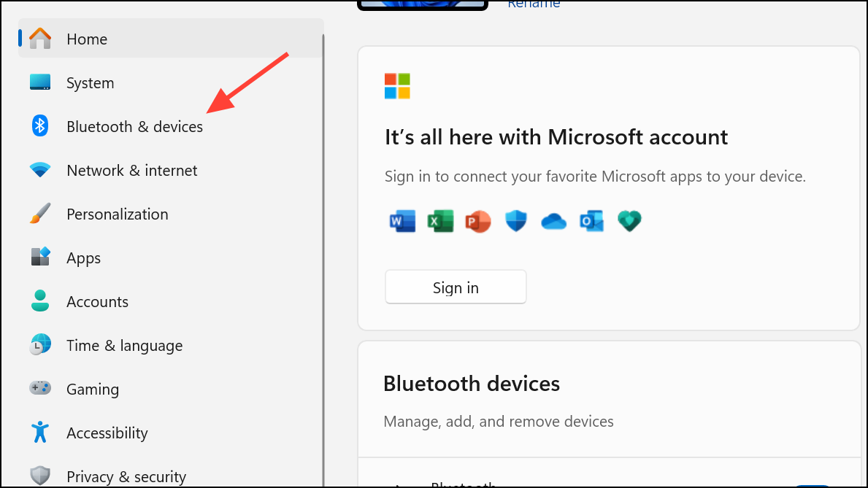Click the System icon
Viewport: 868px width, 488px height.
(x=40, y=82)
